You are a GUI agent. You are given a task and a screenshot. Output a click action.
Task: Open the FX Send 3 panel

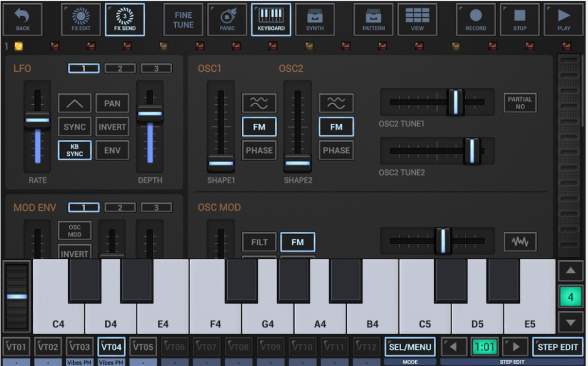tap(125, 20)
